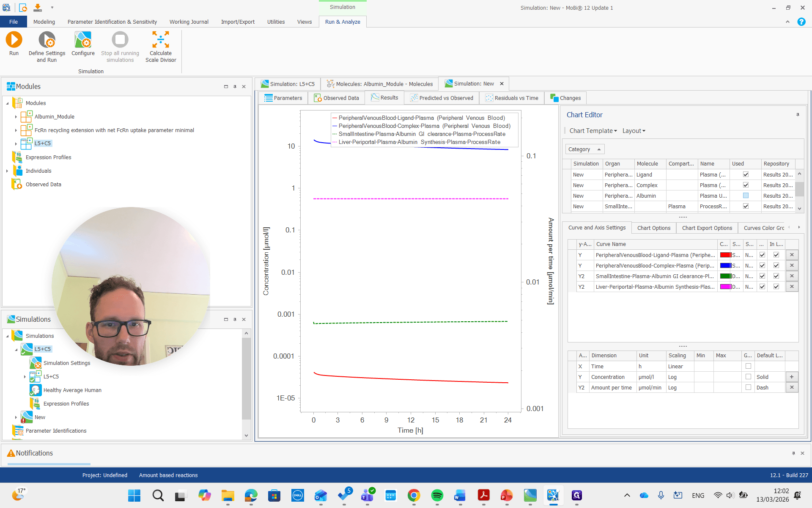This screenshot has width=812, height=508.
Task: Open Spotify from the taskbar
Action: pyautogui.click(x=437, y=495)
